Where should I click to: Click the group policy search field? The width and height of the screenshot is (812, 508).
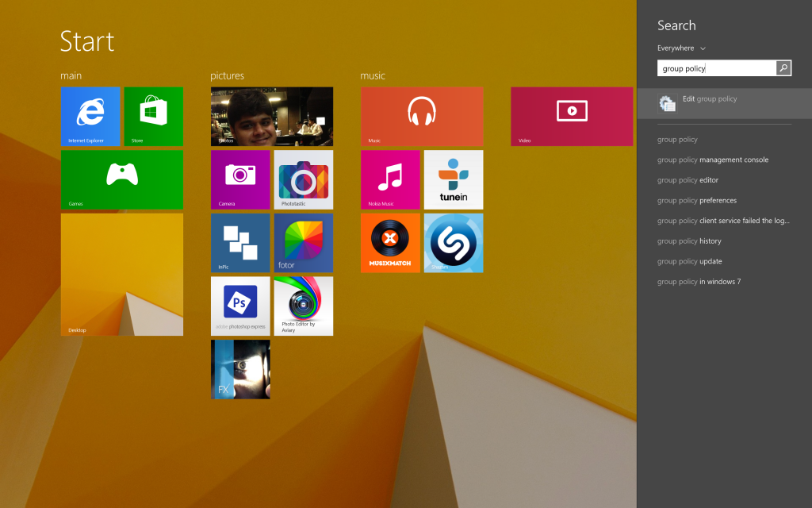[x=717, y=68]
